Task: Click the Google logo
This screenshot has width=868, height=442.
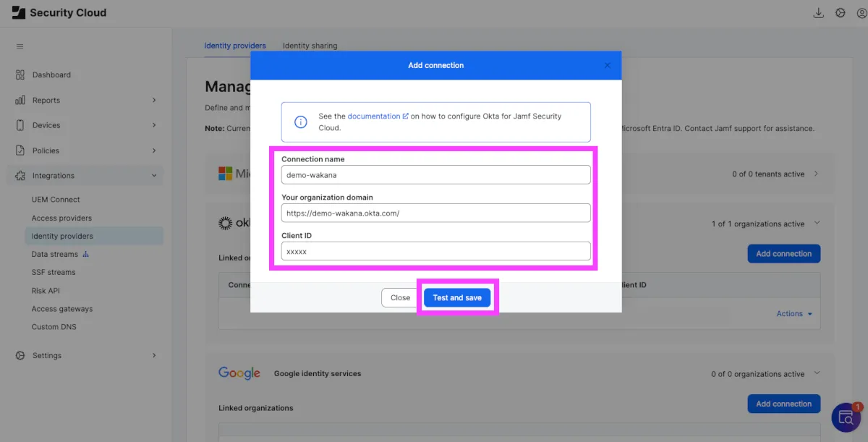Action: pos(239,373)
